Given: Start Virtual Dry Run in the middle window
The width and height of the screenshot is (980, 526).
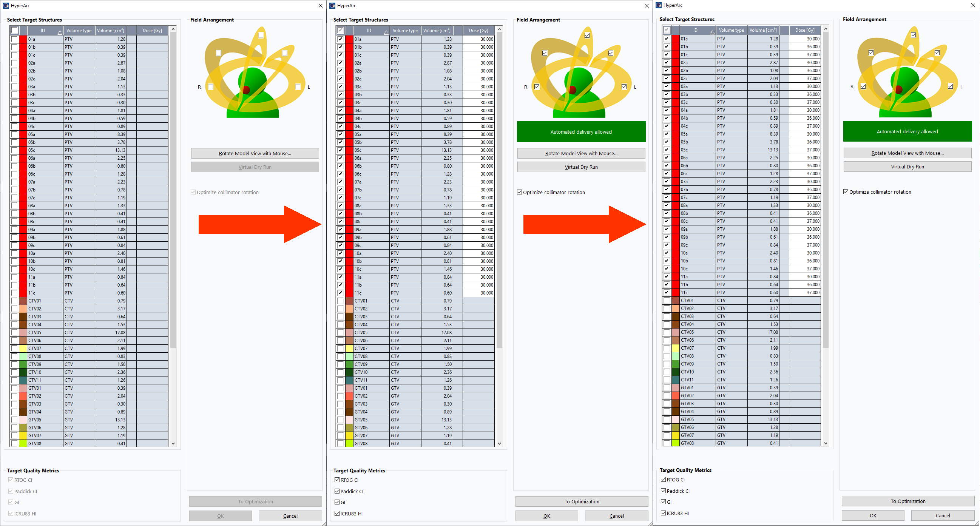Looking at the screenshot, I should click(581, 167).
